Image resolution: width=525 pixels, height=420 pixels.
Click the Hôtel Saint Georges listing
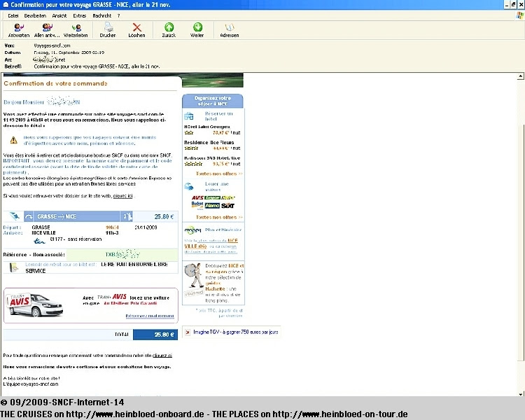pyautogui.click(x=207, y=127)
